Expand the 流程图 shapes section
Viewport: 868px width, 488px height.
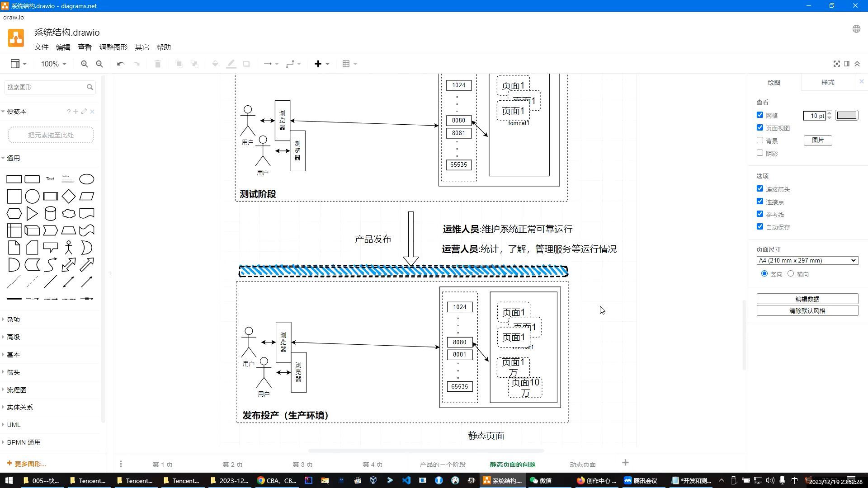pos(17,390)
